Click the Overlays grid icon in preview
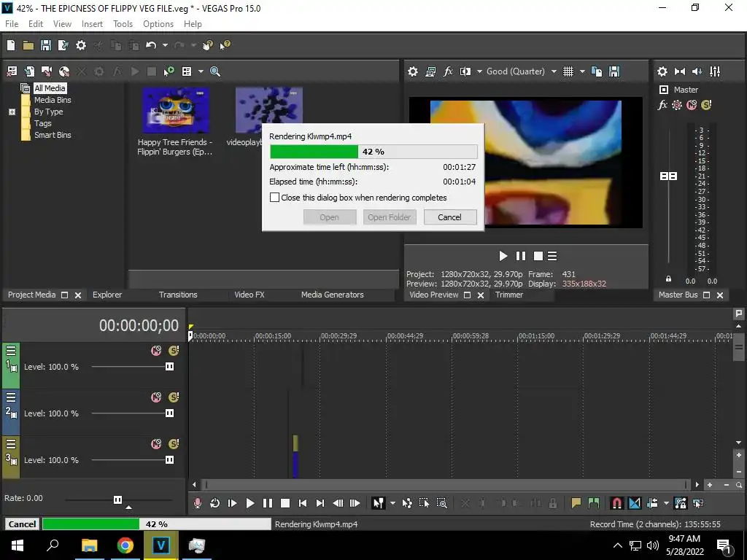The width and height of the screenshot is (747, 560). 568,71
